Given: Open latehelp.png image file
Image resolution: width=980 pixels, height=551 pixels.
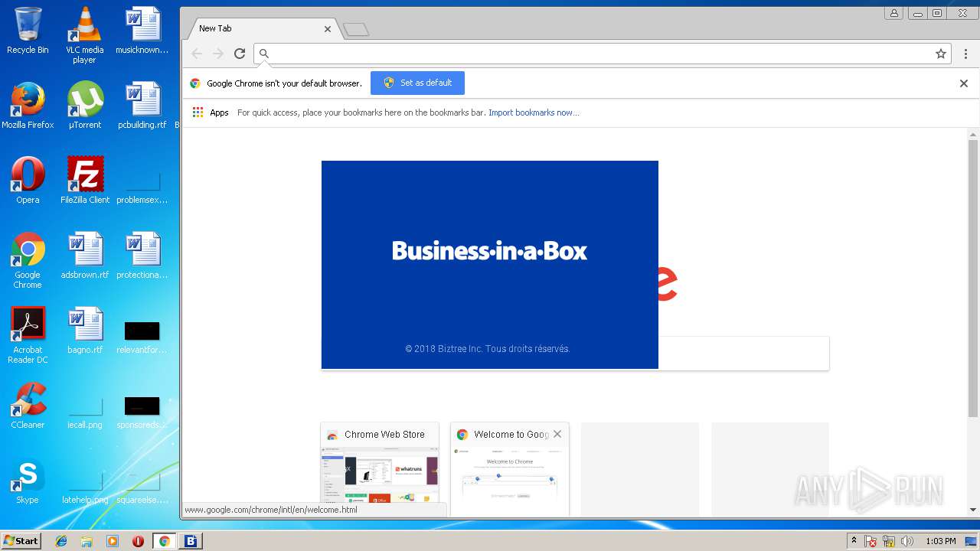Looking at the screenshot, I should [85, 488].
